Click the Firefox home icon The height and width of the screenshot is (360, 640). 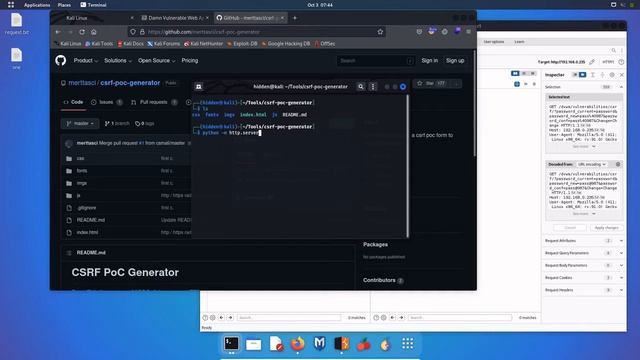(94, 32)
